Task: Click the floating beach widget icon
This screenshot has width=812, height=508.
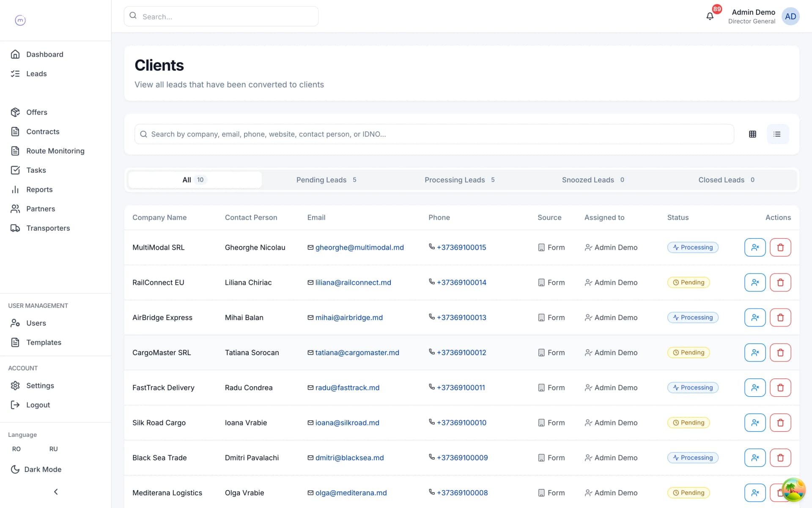Action: point(793,489)
